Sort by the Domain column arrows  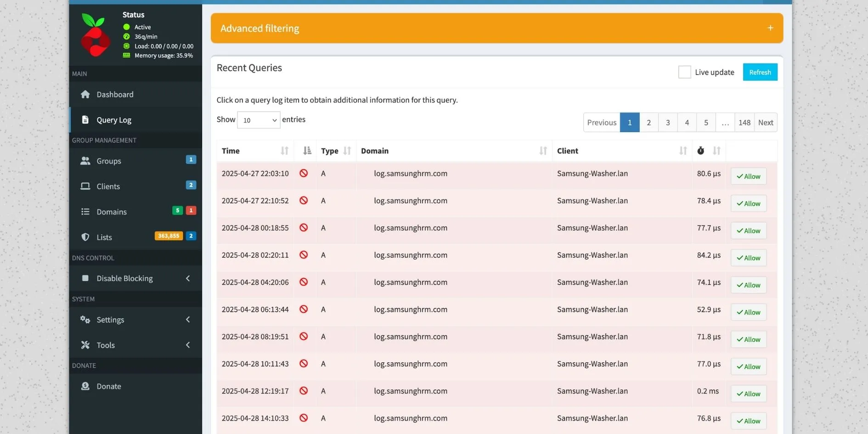click(543, 151)
